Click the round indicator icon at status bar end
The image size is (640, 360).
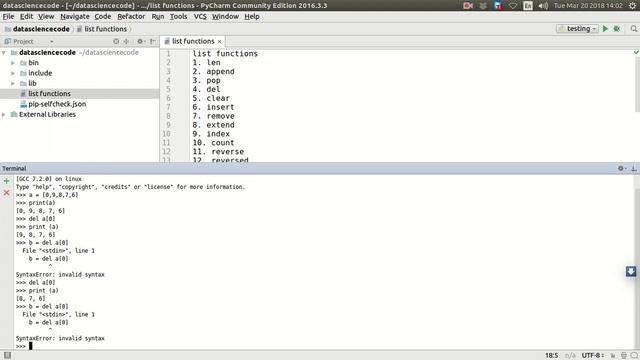[x=634, y=356]
